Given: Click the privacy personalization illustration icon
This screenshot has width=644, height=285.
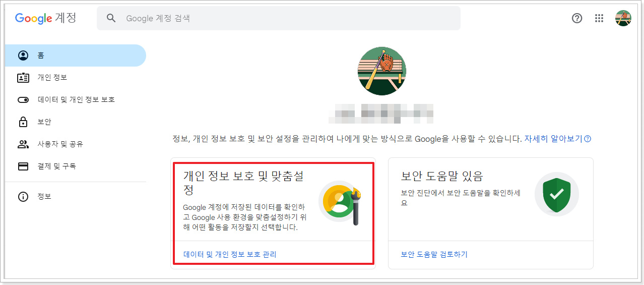Looking at the screenshot, I should click(341, 203).
